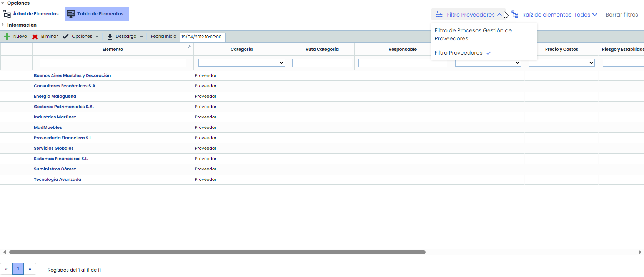Image resolution: width=644 pixels, height=277 pixels.
Task: Open the Categoría filter dropdown
Action: point(241,63)
